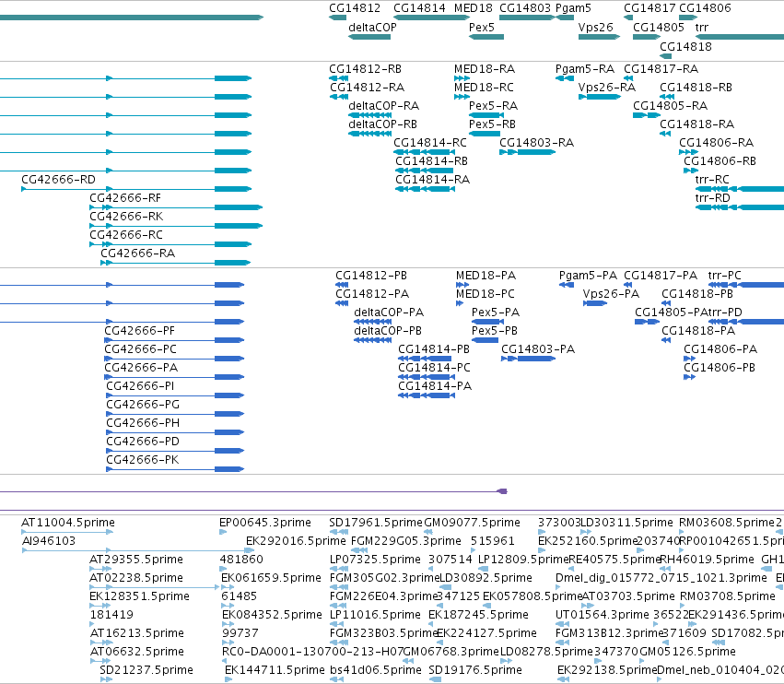The image size is (784, 684).
Task: Select EST FGM305G02.3prime
Action: point(384,578)
